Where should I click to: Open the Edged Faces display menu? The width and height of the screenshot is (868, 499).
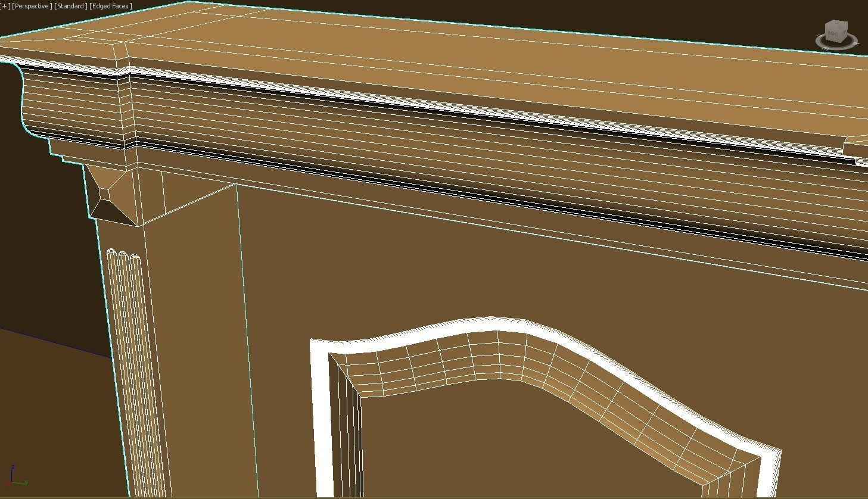(111, 6)
